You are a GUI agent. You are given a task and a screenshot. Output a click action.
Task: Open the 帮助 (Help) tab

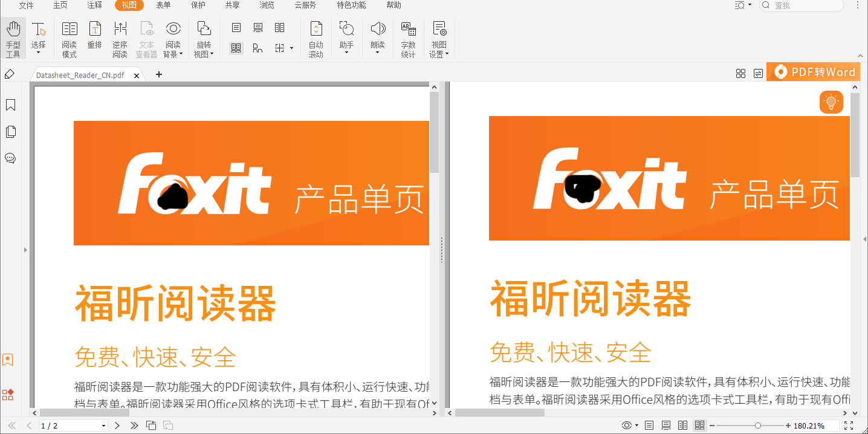click(394, 5)
